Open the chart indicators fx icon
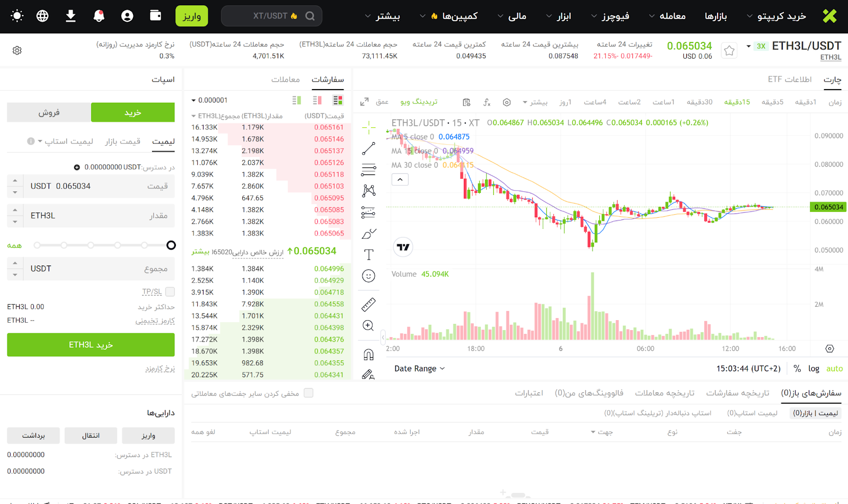The height and width of the screenshot is (504, 848). pyautogui.click(x=487, y=102)
